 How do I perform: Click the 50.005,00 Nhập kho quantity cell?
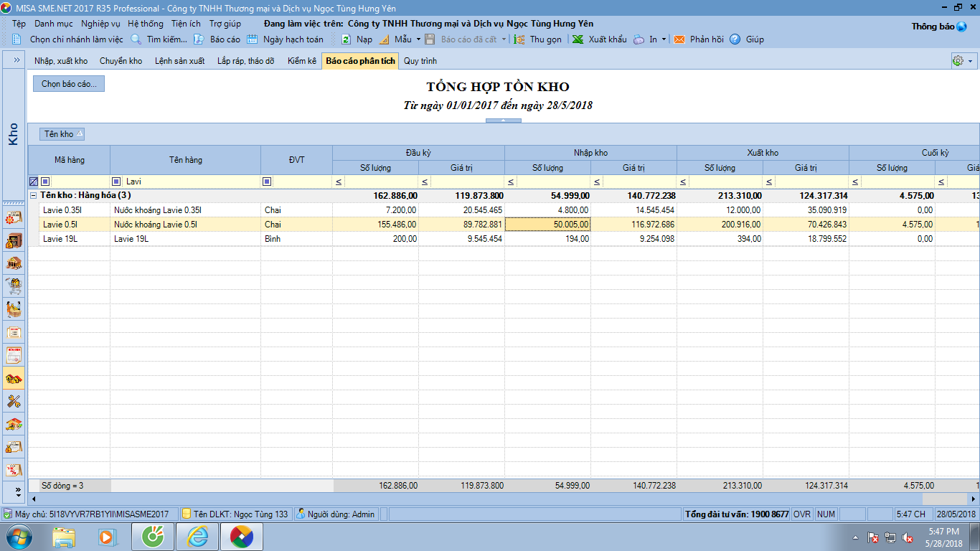point(548,225)
